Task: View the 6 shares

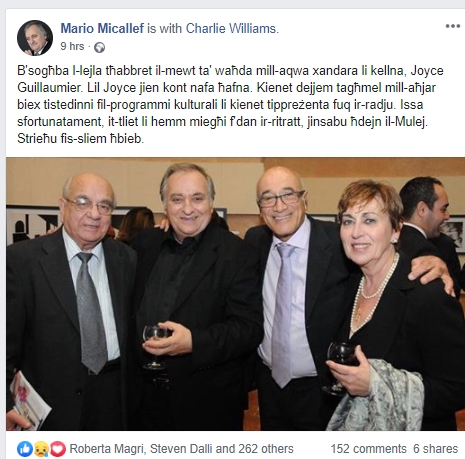Action: coord(435,449)
